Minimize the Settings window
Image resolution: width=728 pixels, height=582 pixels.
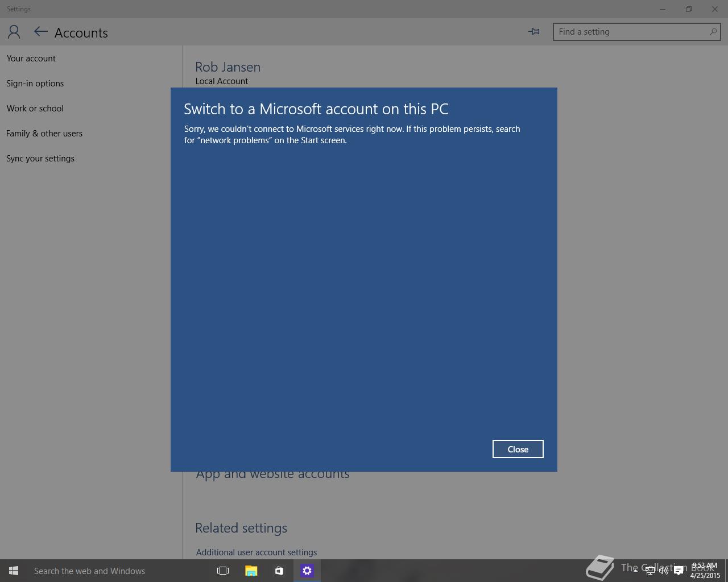[x=663, y=9]
